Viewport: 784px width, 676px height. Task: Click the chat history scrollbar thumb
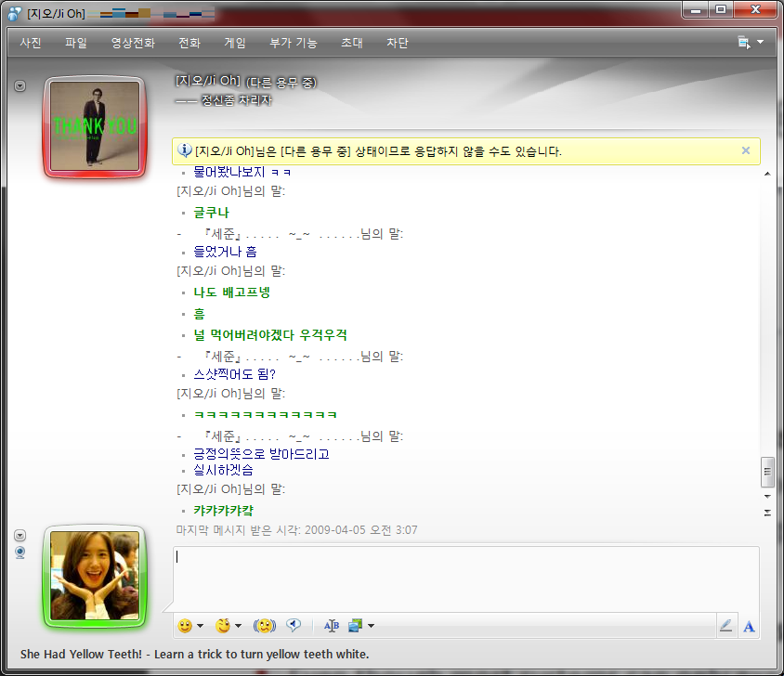coord(767,473)
